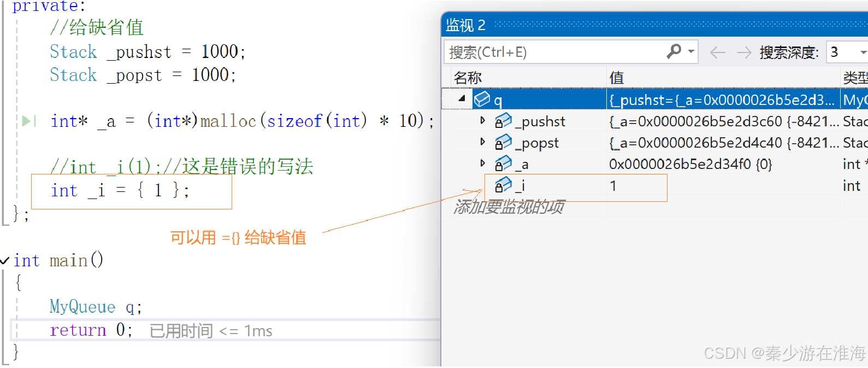Viewport: 868px width, 368px height.
Task: Click the value 0x0000026b5e2d34f0 {0}
Action: coord(690,164)
